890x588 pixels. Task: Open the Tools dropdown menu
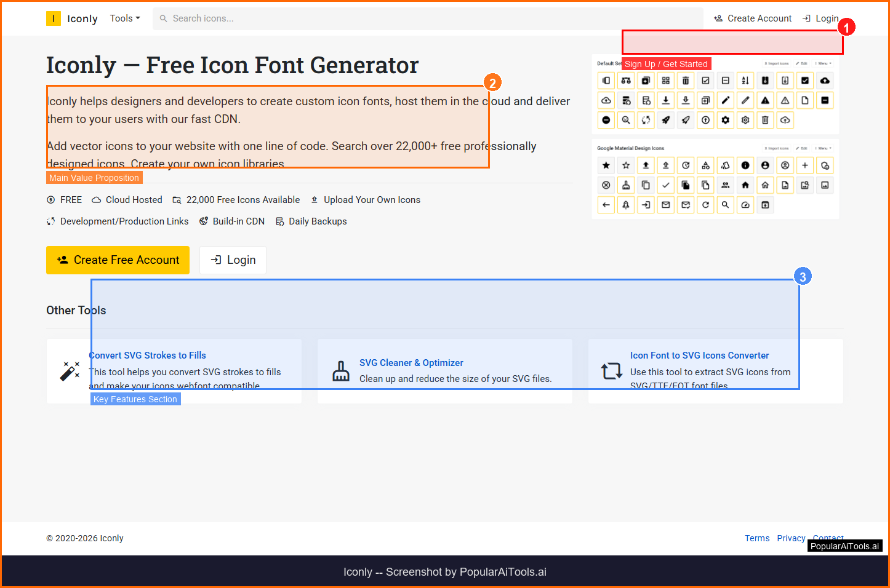coord(125,18)
